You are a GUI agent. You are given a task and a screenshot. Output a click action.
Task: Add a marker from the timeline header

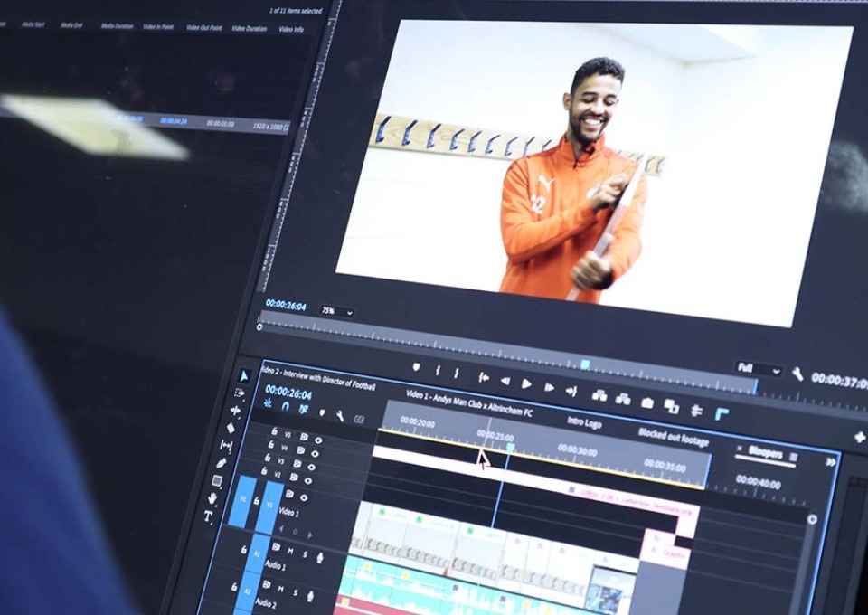(x=322, y=412)
